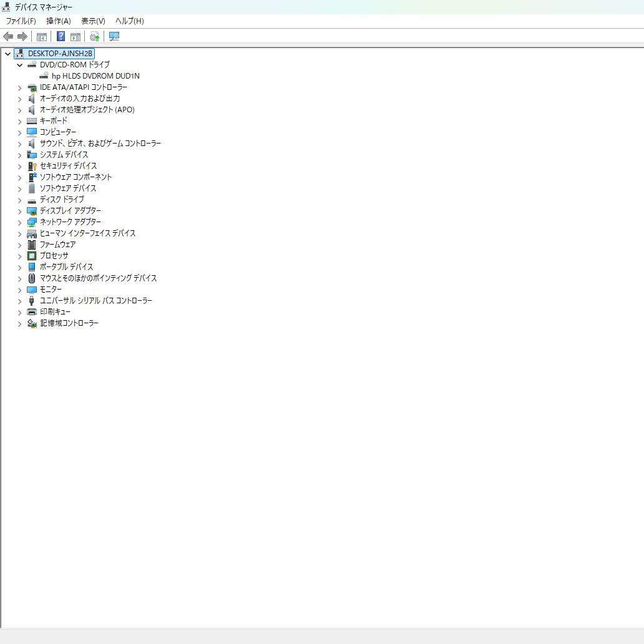
Task: Toggle the console tree pane
Action: click(41, 36)
